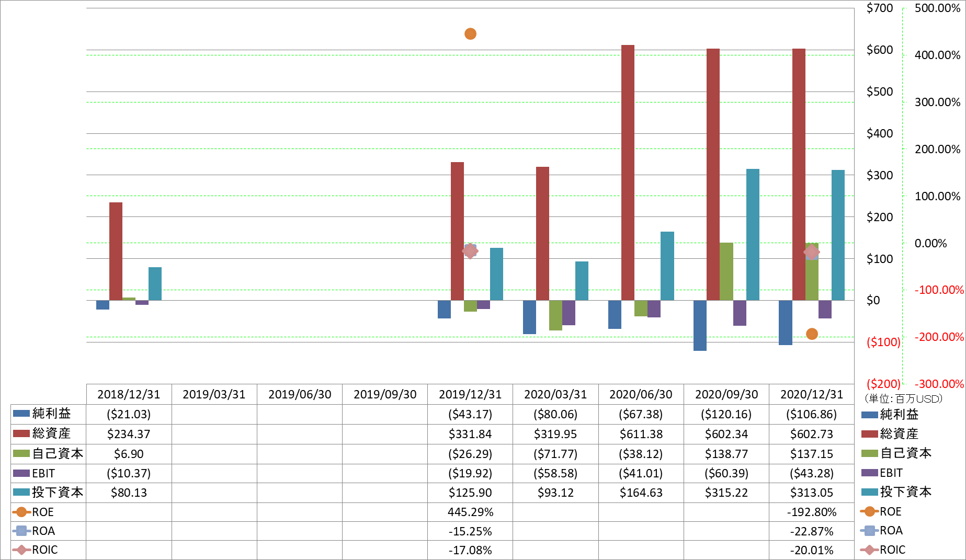Click the 2020/09/30 column header
Screen dimensions: 966x560
[x=726, y=394]
